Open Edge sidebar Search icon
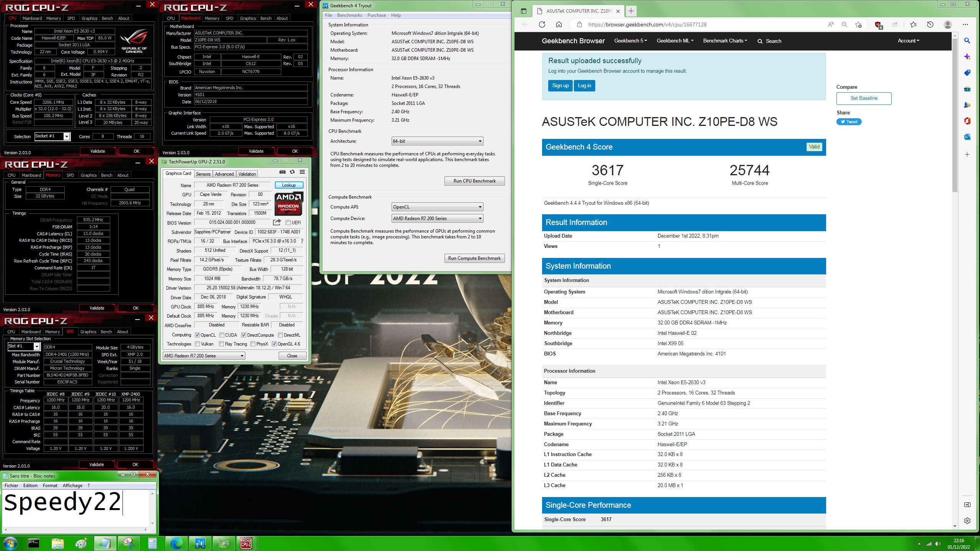This screenshot has height=551, width=980. tap(967, 41)
